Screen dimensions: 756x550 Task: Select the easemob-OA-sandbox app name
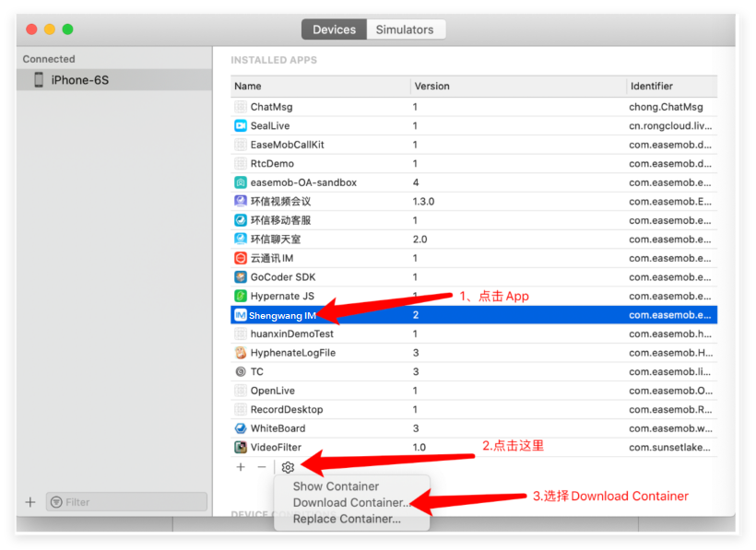(x=303, y=182)
